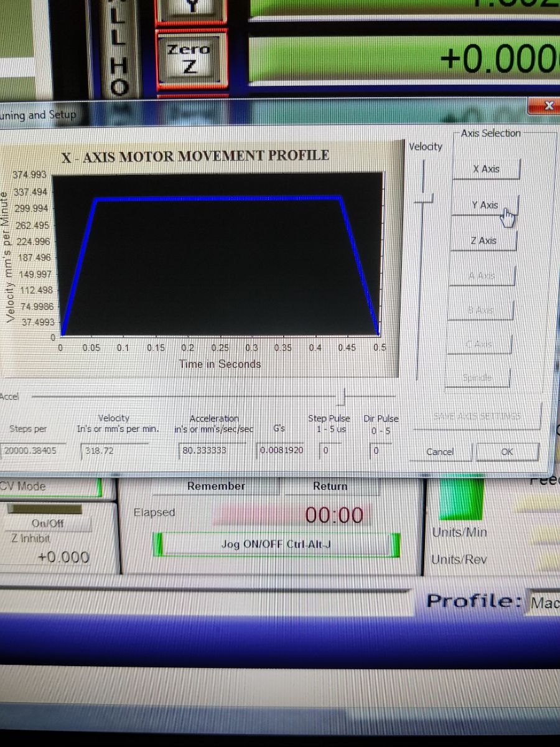
Task: Toggle Jog ON/OFF Ctrl-Alt-J
Action: tap(276, 544)
